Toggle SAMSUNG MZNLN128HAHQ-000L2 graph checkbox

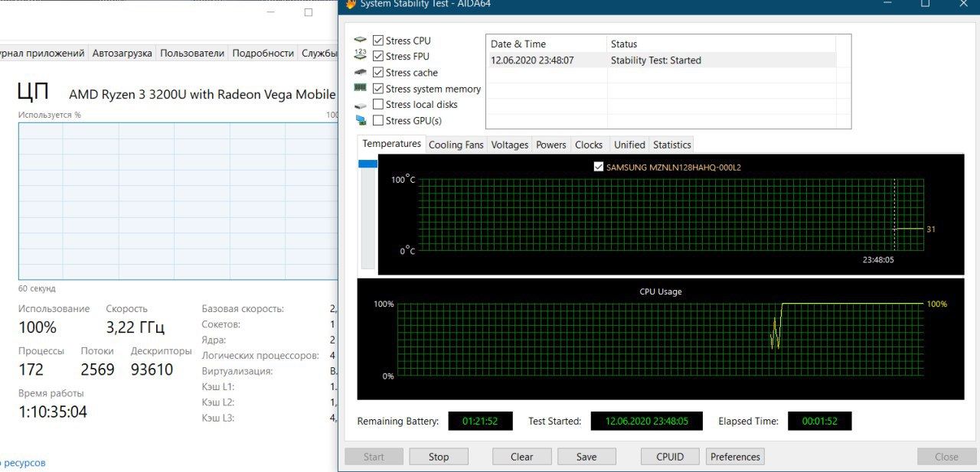599,167
